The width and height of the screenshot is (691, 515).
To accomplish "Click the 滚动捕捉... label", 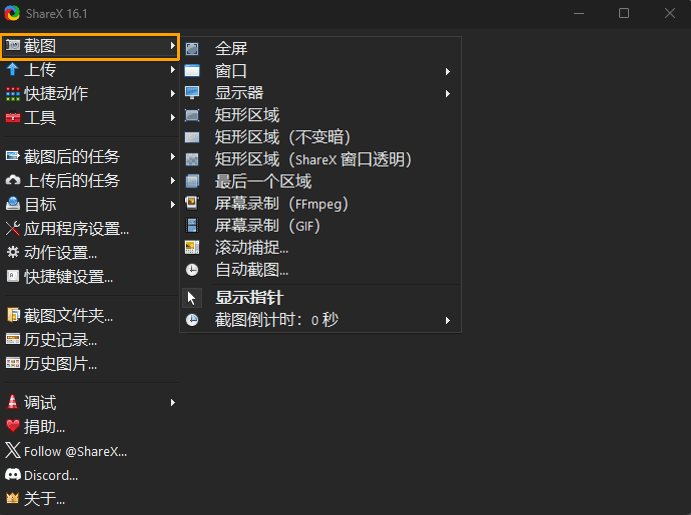I will point(252,248).
